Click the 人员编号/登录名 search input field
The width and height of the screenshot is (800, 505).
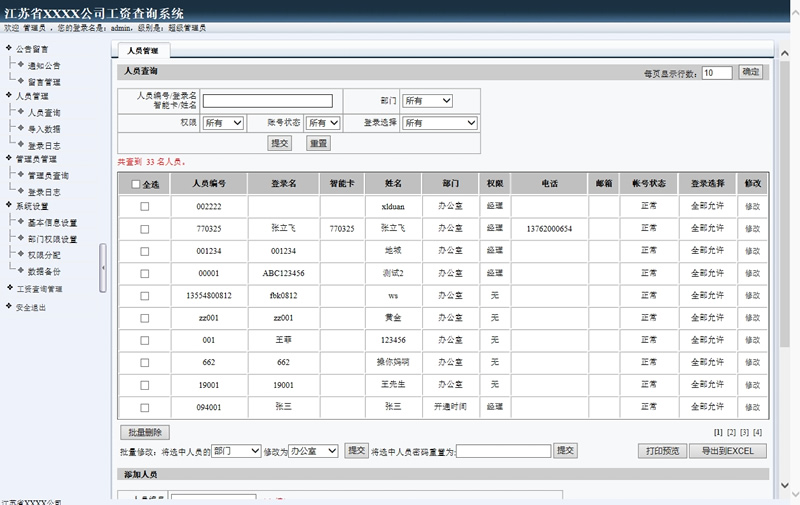pos(268,101)
